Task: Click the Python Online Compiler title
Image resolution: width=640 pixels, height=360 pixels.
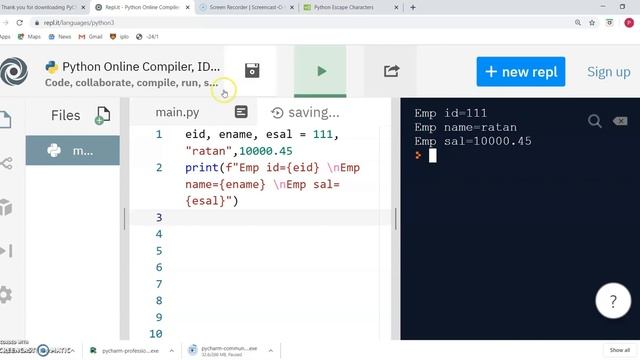Action: click(141, 67)
